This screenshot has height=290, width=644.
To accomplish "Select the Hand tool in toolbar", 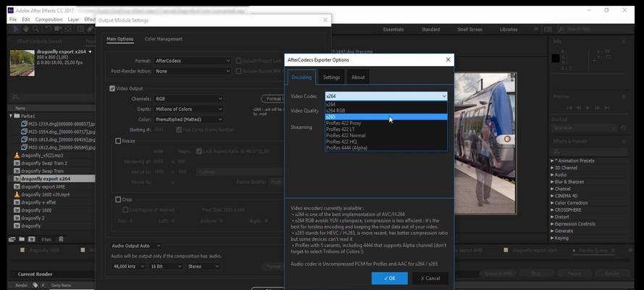I will tap(26, 29).
